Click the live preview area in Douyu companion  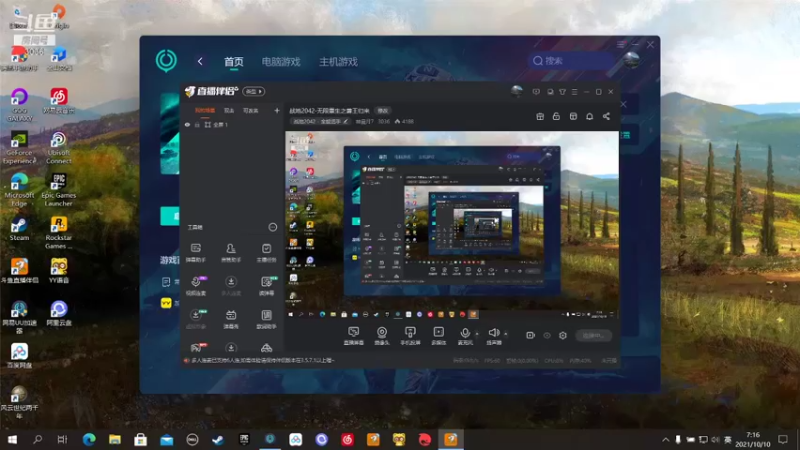[452, 225]
